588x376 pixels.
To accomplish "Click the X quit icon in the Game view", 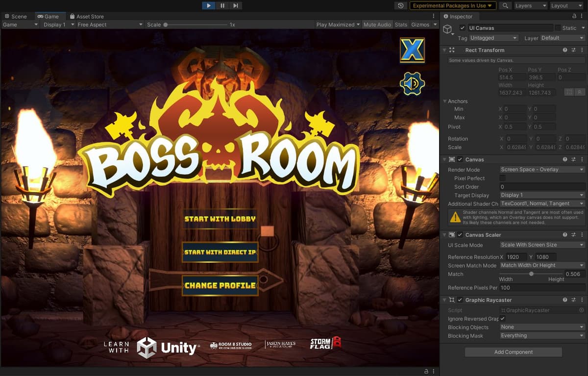I will pyautogui.click(x=412, y=49).
